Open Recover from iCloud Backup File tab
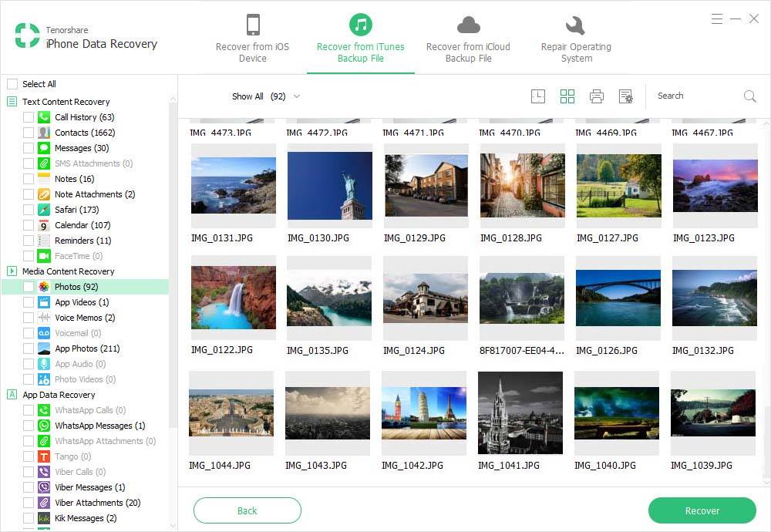The image size is (771, 532). click(468, 39)
